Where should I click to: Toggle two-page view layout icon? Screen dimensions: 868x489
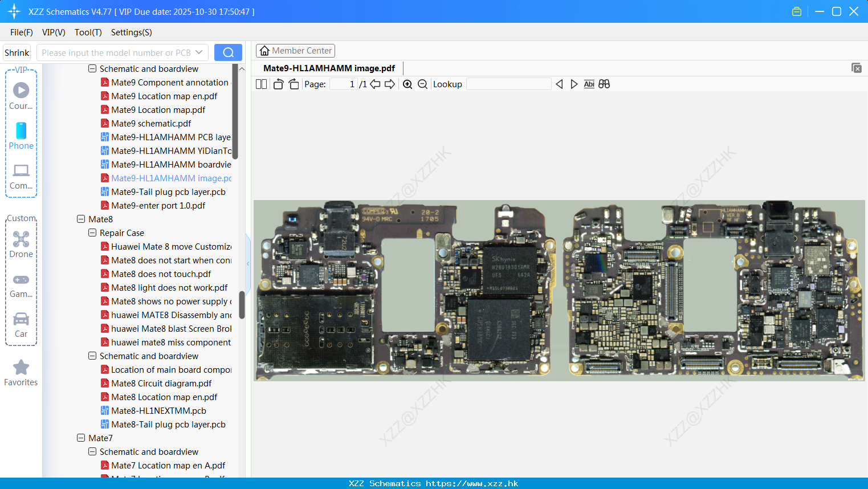[261, 84]
